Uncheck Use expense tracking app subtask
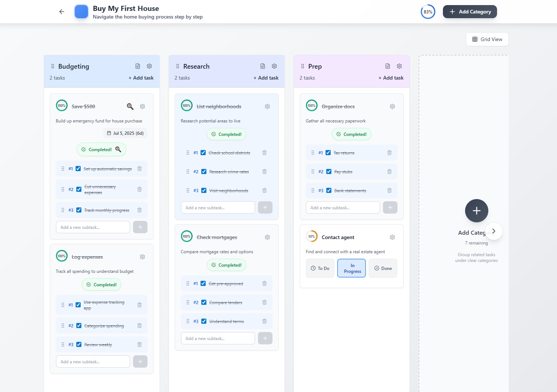The image size is (557, 392). coord(78,305)
